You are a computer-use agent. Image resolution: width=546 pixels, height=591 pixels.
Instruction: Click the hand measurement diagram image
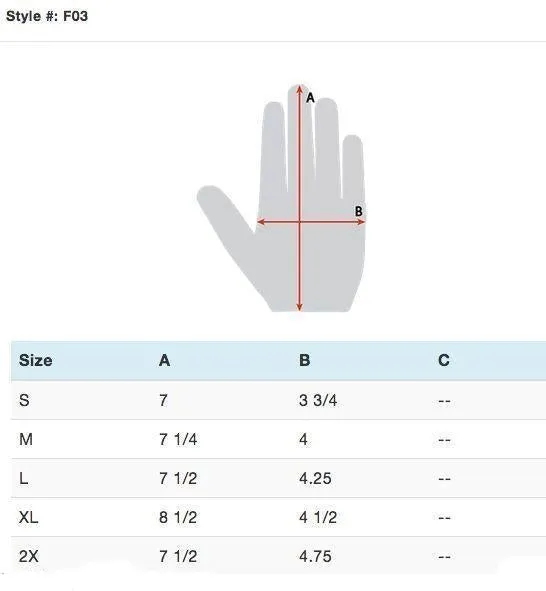click(x=281, y=198)
